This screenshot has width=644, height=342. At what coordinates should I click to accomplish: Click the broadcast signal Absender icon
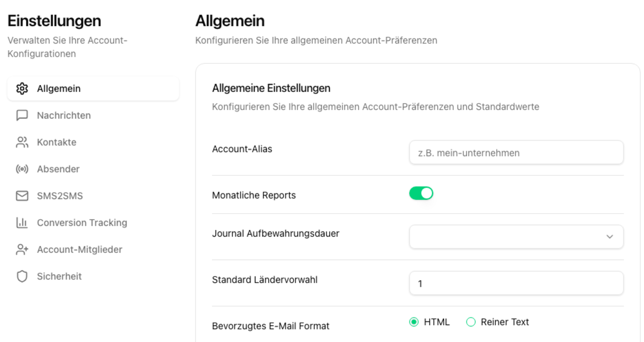pyautogui.click(x=22, y=169)
